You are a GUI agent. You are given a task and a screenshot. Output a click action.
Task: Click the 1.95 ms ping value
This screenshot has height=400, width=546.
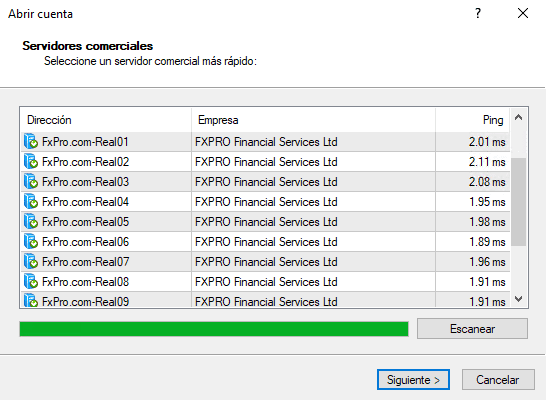(487, 202)
